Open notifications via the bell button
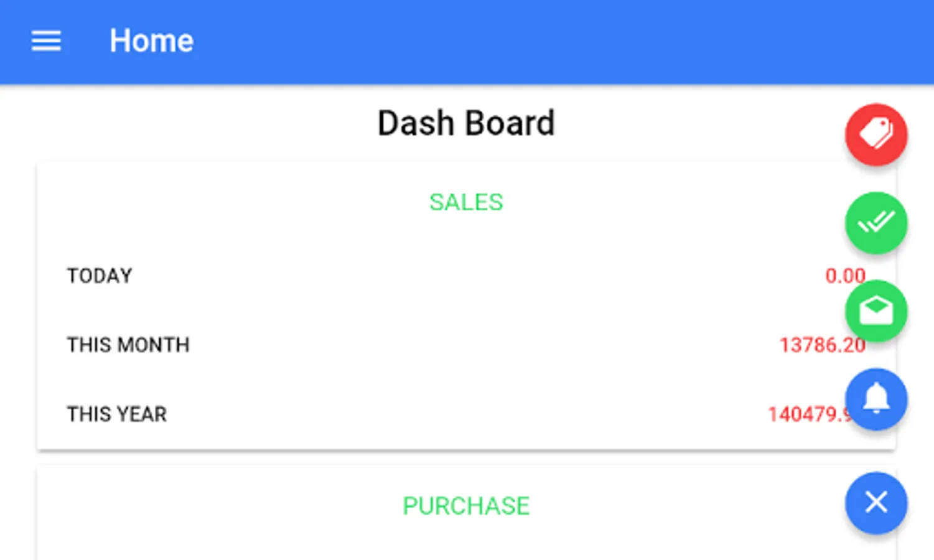This screenshot has height=560, width=934. tap(876, 399)
